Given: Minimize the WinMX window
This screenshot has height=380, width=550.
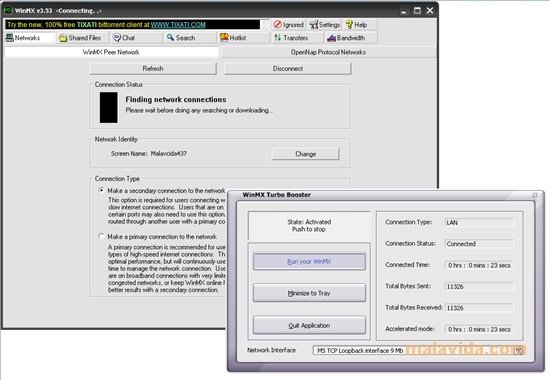Looking at the screenshot, I should 404,11.
